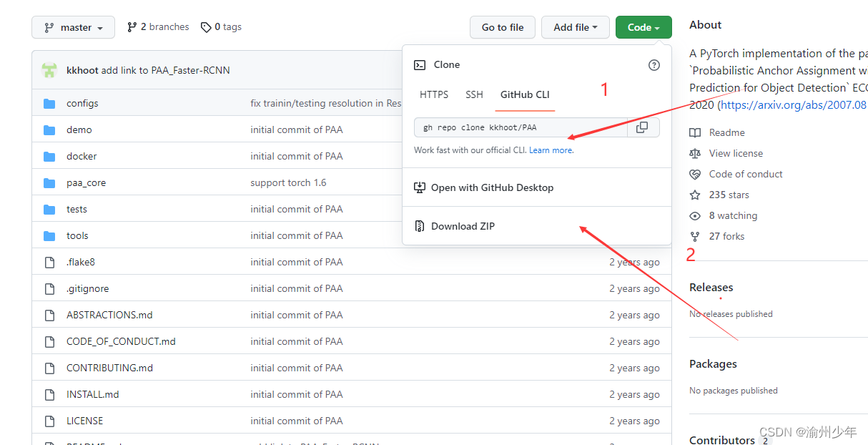Open CODE_OF_CONDUCT.md file

coord(121,341)
